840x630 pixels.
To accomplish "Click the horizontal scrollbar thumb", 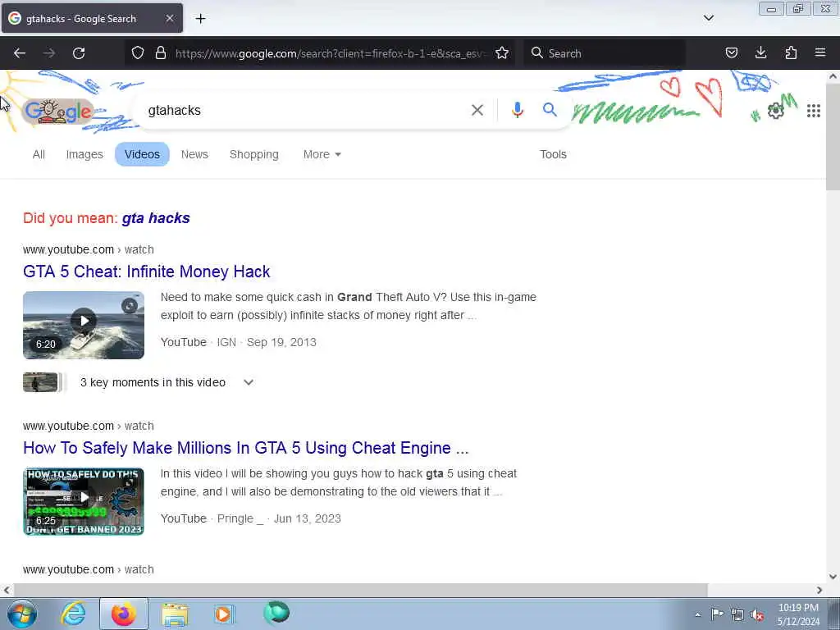I will [361, 590].
